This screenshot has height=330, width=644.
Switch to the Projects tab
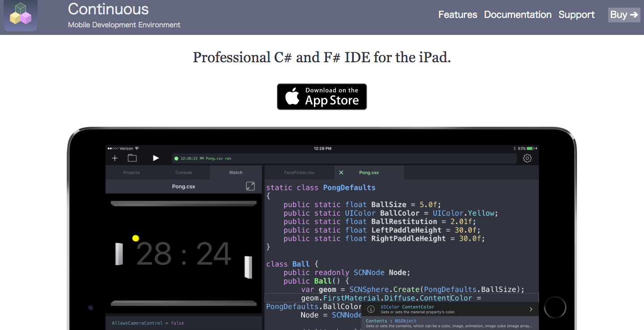[x=131, y=172]
